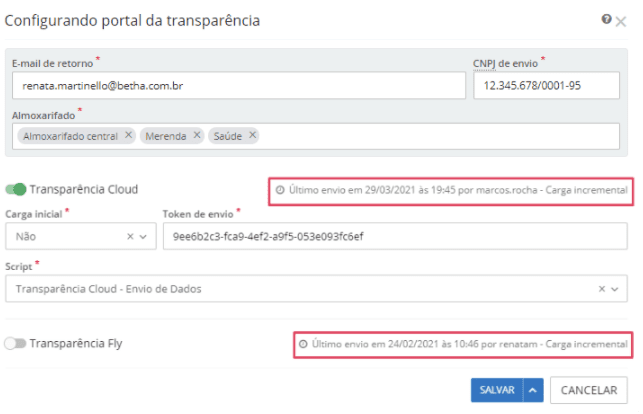Viewport: 643px width, 414px height.
Task: Focus the E-mail de retorno field
Action: [x=239, y=86]
